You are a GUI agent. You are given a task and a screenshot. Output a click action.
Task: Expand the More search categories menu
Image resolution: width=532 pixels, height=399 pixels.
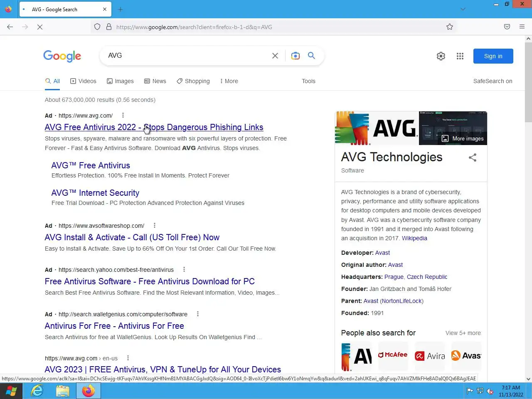point(229,81)
